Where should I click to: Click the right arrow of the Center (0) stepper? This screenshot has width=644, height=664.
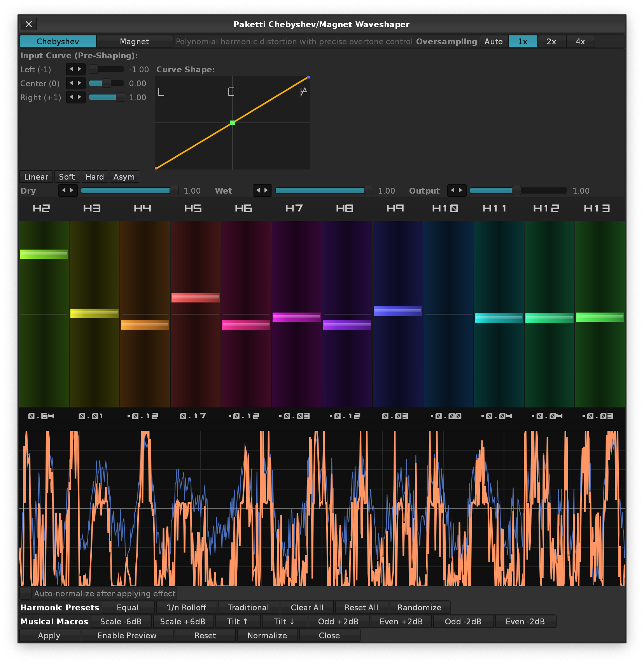pyautogui.click(x=80, y=83)
